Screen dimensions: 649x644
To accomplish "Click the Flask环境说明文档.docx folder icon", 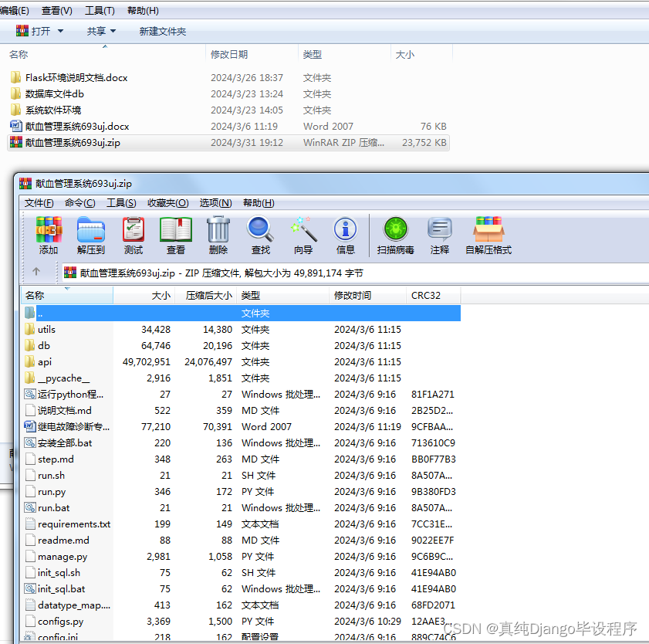I will tap(15, 77).
